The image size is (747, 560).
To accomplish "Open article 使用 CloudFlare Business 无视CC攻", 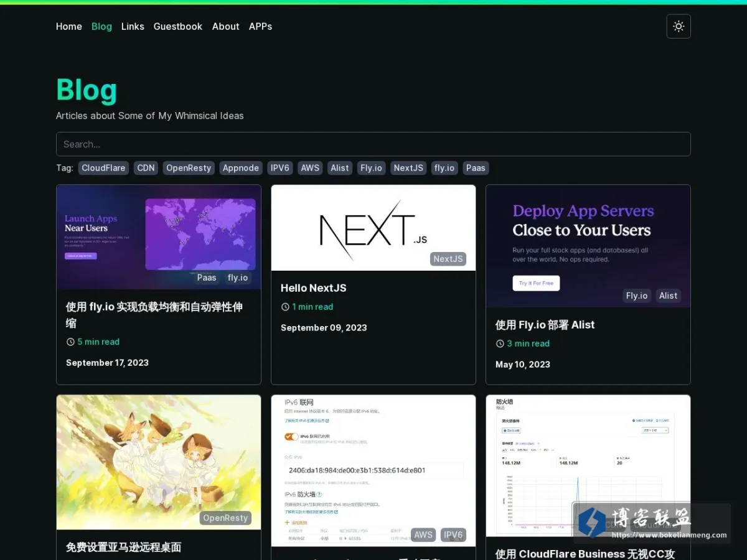I will 585,553.
